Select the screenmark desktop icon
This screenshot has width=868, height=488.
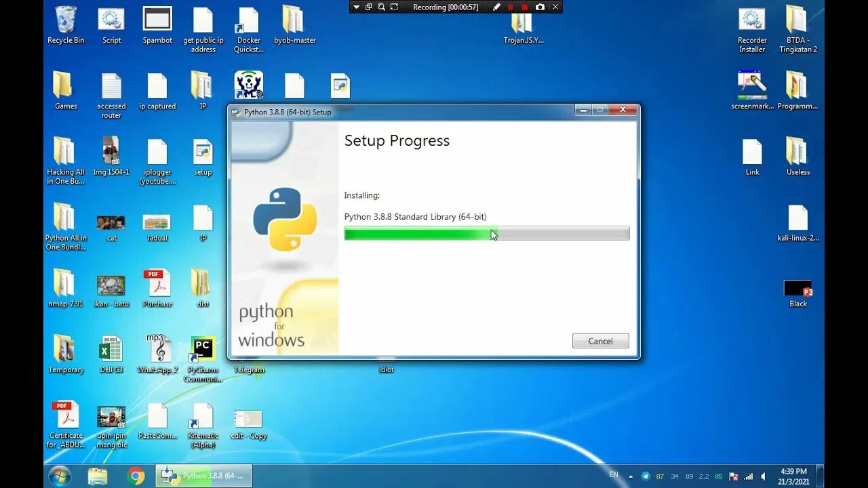(x=752, y=91)
